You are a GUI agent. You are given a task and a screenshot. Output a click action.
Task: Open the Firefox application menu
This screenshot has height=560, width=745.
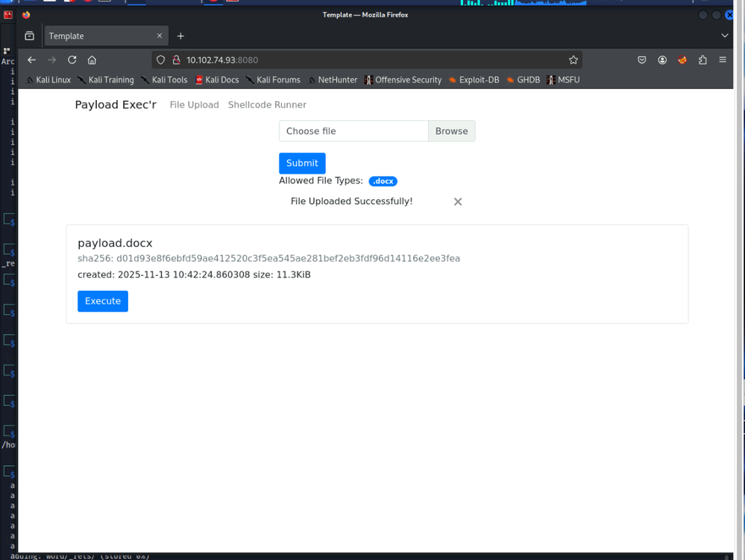click(x=722, y=60)
